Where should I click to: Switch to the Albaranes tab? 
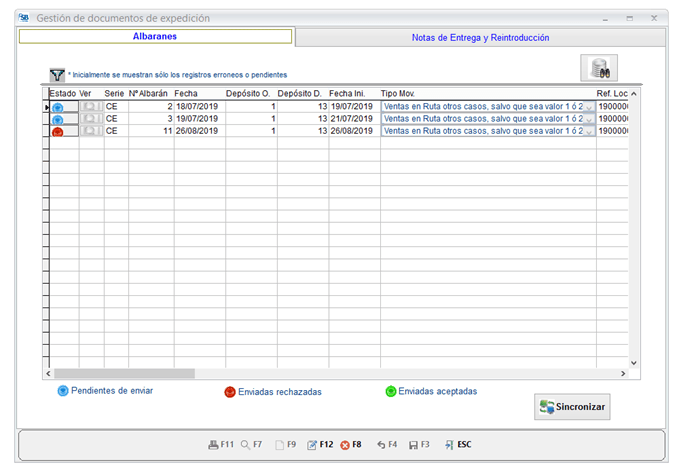(155, 36)
